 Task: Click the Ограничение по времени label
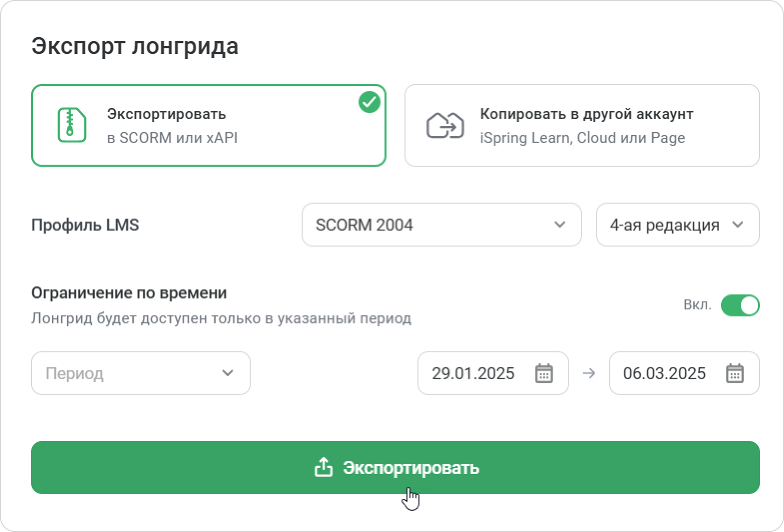[x=129, y=293]
